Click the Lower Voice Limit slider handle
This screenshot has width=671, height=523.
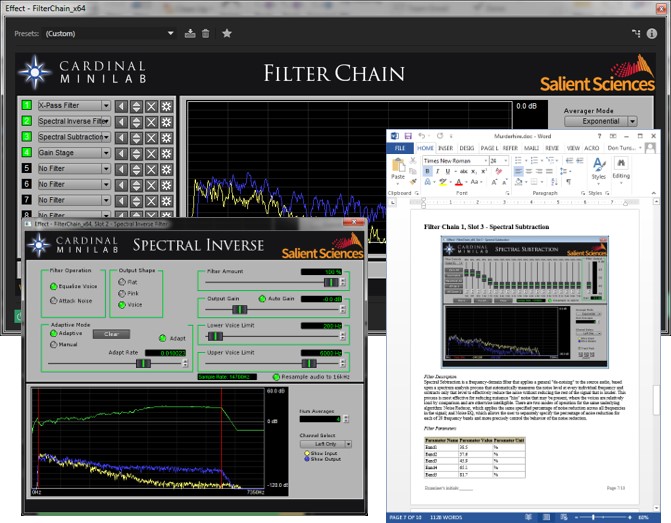[215, 337]
